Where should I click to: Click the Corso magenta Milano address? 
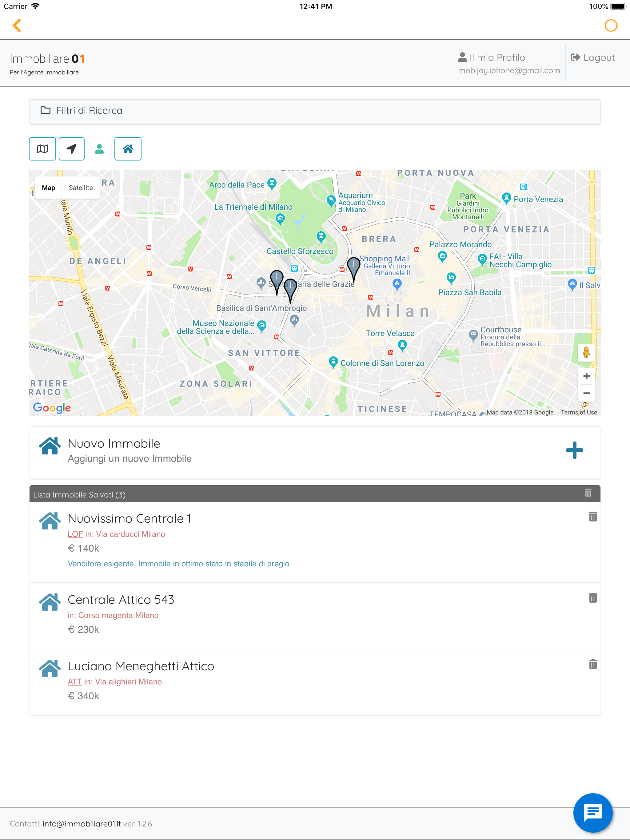tap(118, 615)
